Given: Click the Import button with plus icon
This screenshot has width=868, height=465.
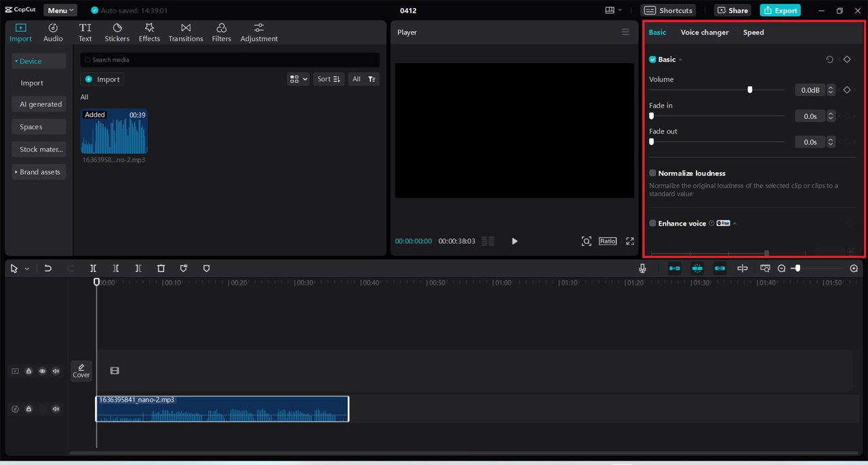Looking at the screenshot, I should point(102,79).
